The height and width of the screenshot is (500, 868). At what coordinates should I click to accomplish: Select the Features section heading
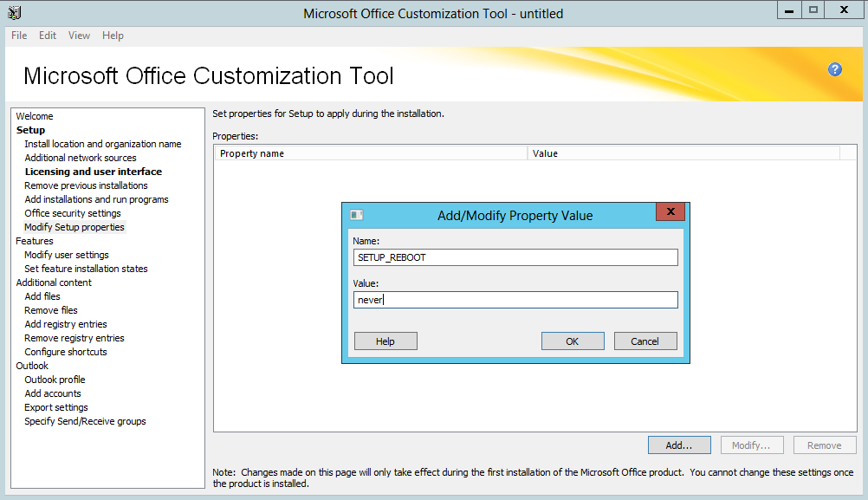click(x=35, y=241)
